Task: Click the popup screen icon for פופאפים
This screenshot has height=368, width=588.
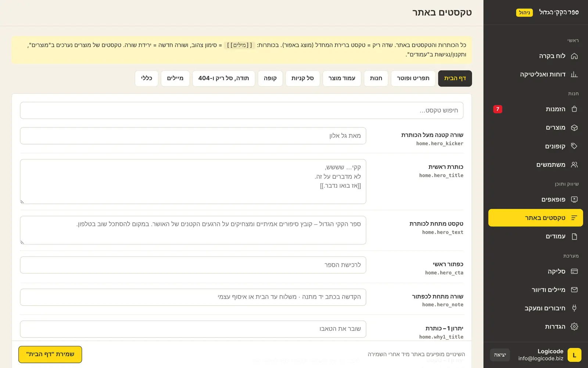Action: [x=574, y=199]
